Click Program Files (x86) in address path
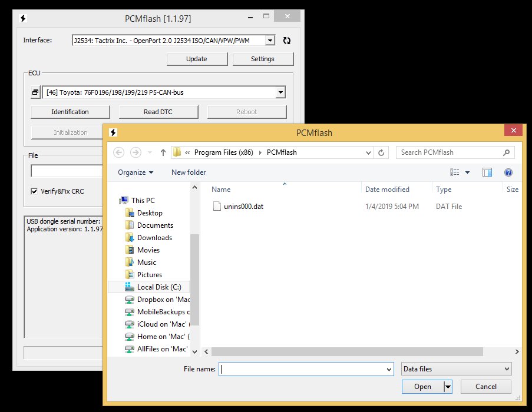 click(x=224, y=152)
